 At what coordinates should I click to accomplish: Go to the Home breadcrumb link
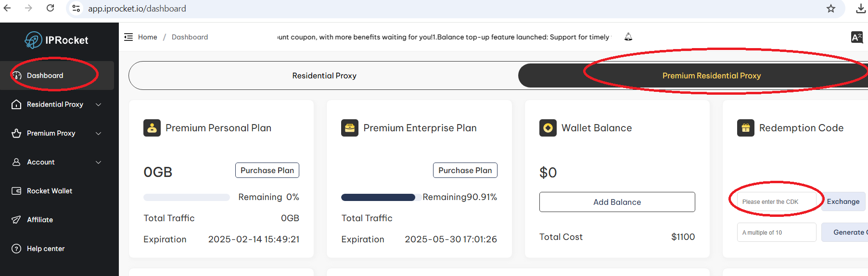click(147, 37)
